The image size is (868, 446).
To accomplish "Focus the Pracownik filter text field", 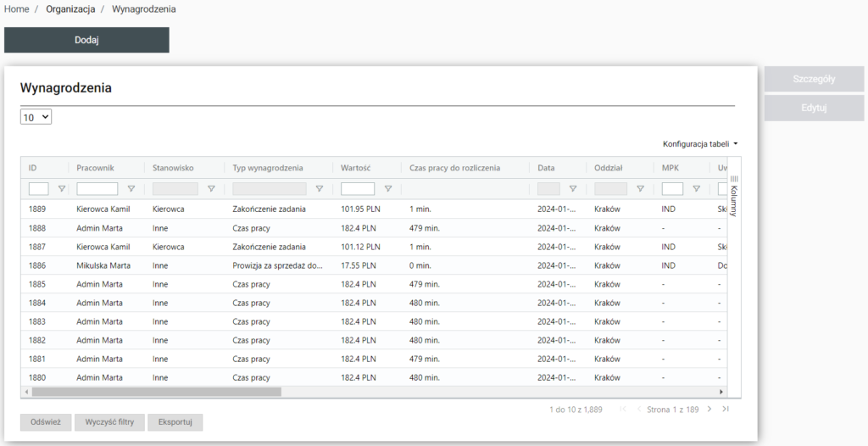I will pyautogui.click(x=97, y=189).
